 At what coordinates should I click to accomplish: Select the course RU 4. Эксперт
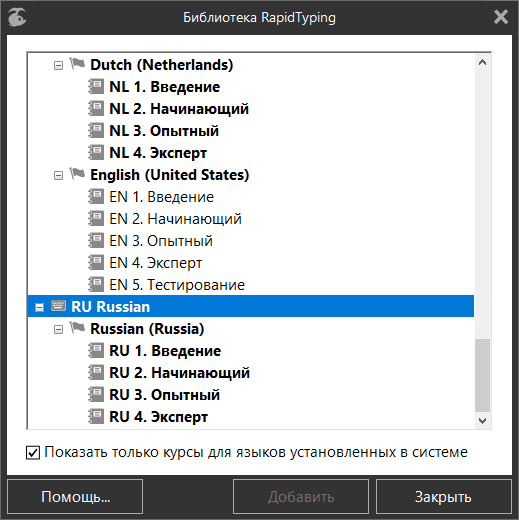pos(159,417)
